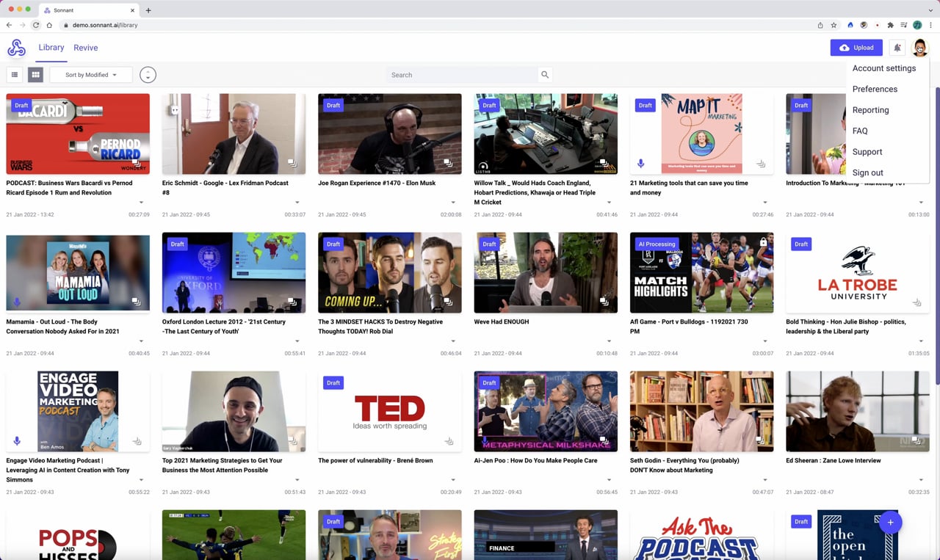Viewport: 940px width, 560px height.
Task: Open the Library tab
Action: point(51,48)
